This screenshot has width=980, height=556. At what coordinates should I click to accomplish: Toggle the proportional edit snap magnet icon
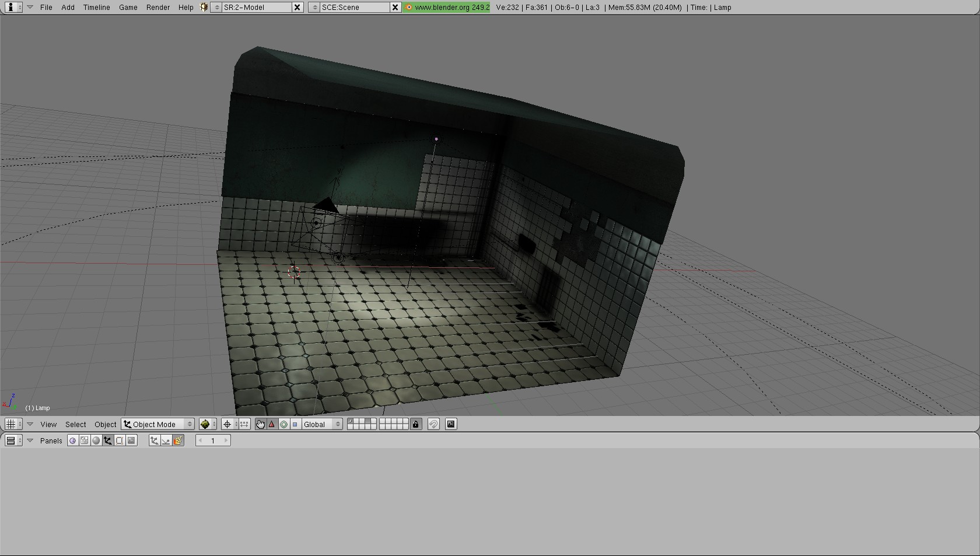pyautogui.click(x=433, y=424)
